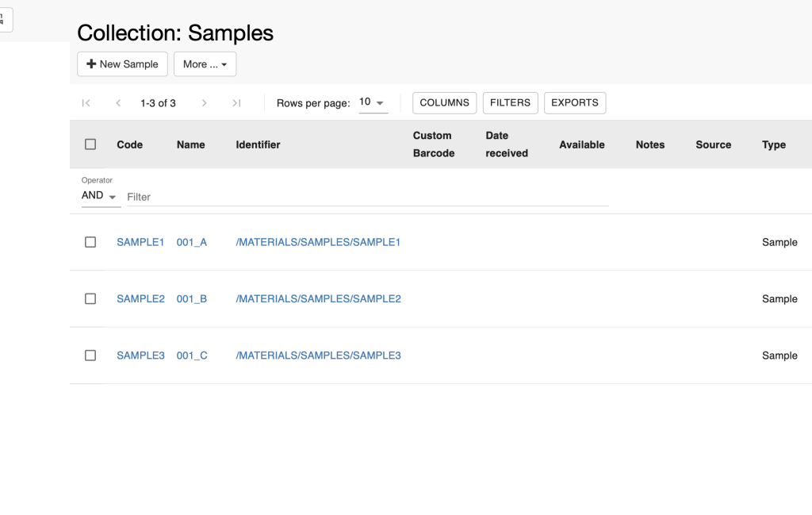Open the EXPORTS options
The image size is (812, 515).
575,103
